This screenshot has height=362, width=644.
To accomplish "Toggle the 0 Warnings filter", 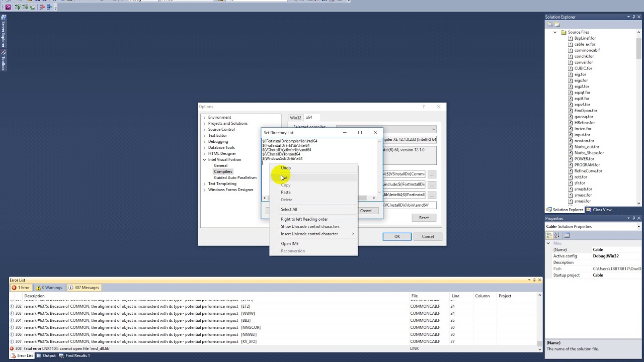I will (49, 288).
